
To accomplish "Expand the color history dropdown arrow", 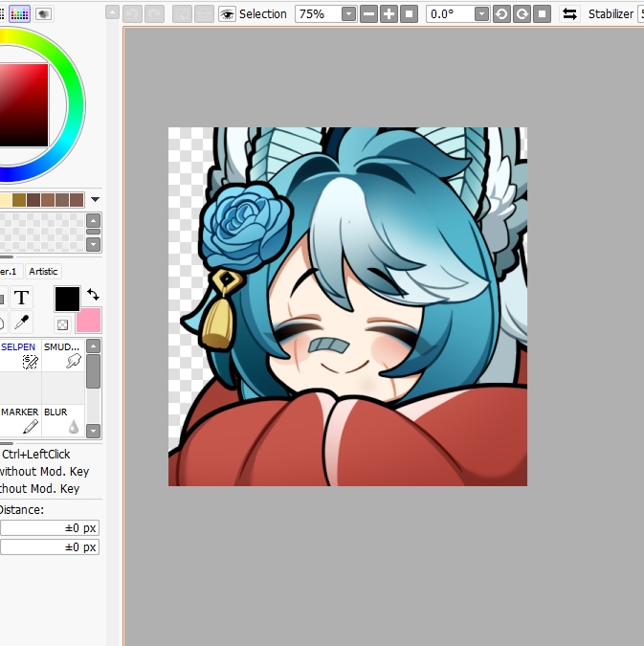I will tap(95, 200).
